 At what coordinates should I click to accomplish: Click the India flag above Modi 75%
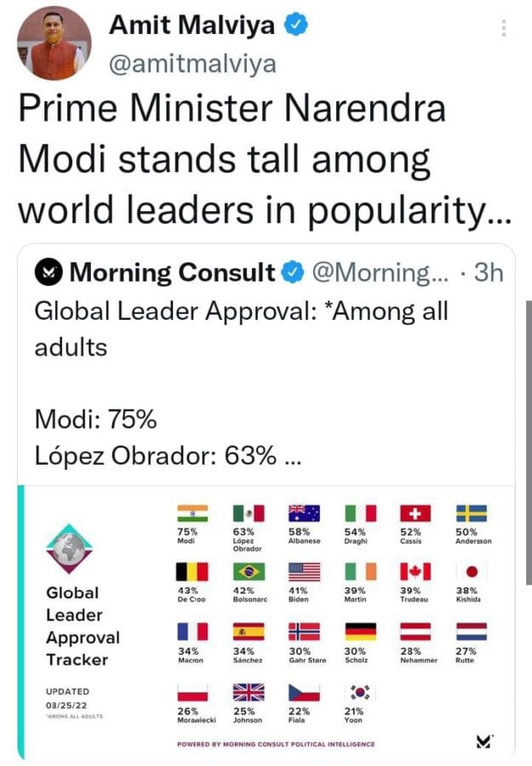tap(192, 513)
